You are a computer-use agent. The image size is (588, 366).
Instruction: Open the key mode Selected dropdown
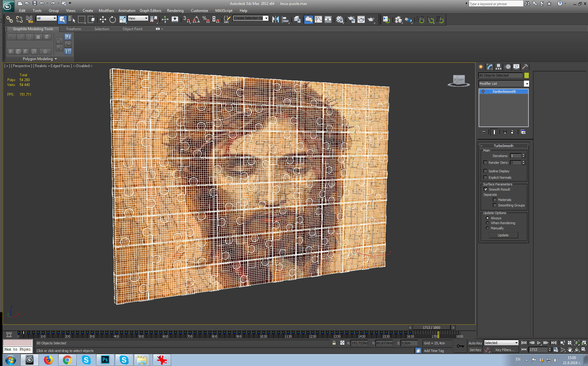501,343
